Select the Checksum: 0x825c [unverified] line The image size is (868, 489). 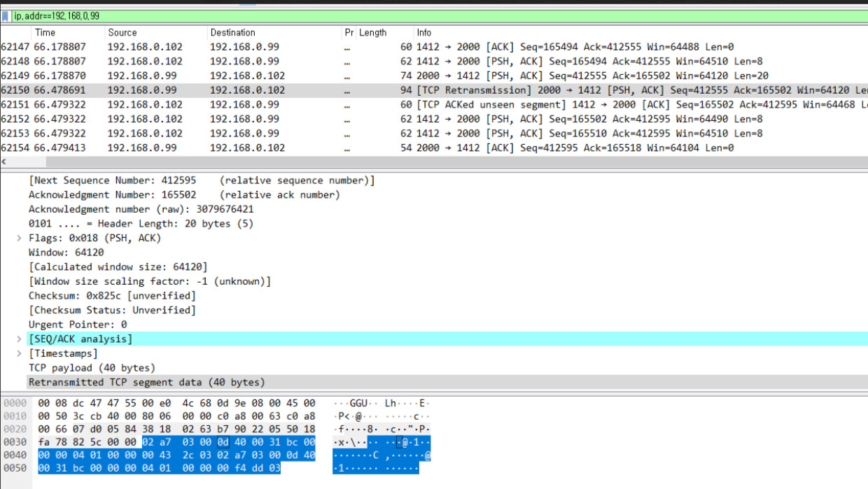(112, 296)
